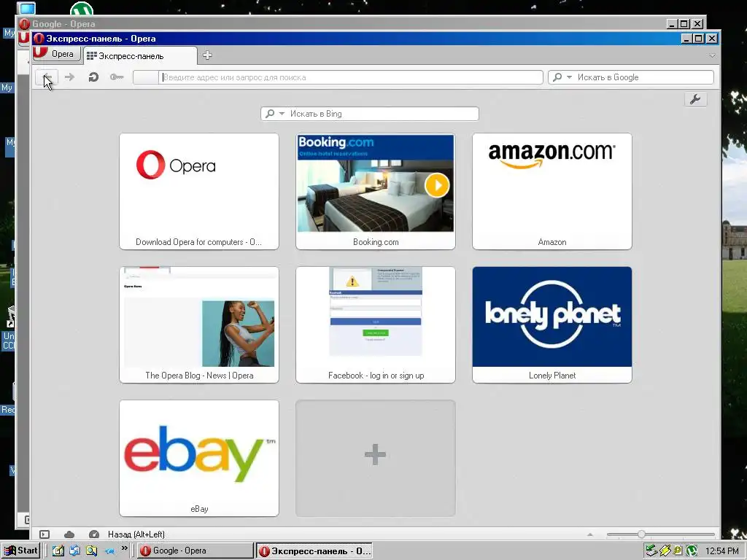747x560 pixels.
Task: Open the Download Opera speed dial tile
Action: click(x=199, y=192)
